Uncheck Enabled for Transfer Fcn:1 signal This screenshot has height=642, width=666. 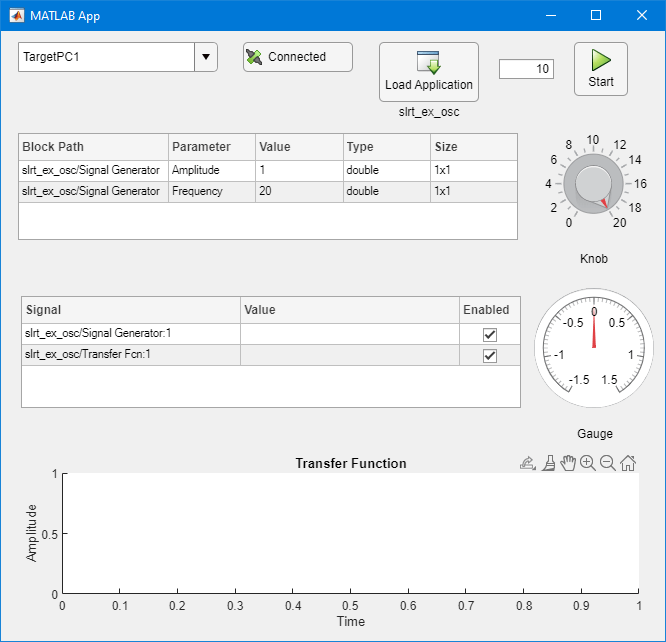click(x=490, y=356)
